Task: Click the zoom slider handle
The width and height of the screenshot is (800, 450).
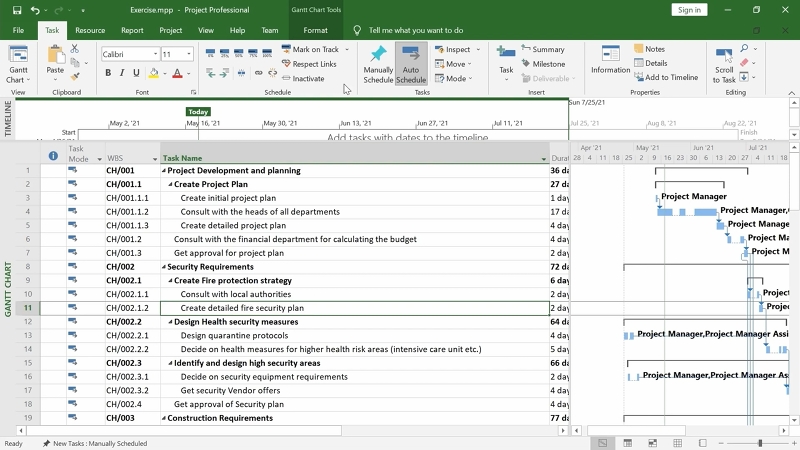Action: click(x=760, y=443)
